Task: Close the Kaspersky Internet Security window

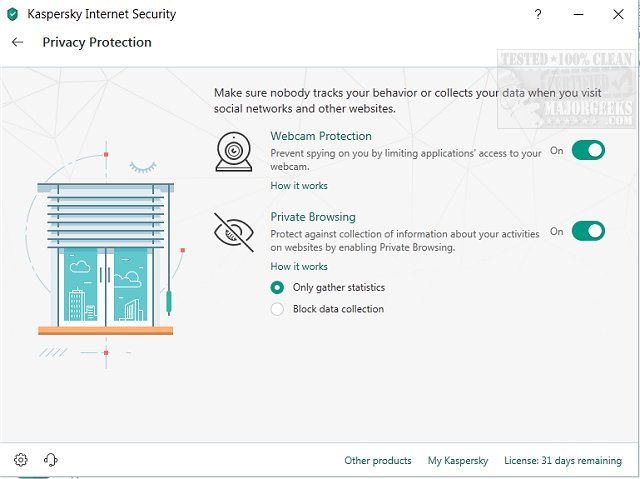Action: point(618,14)
